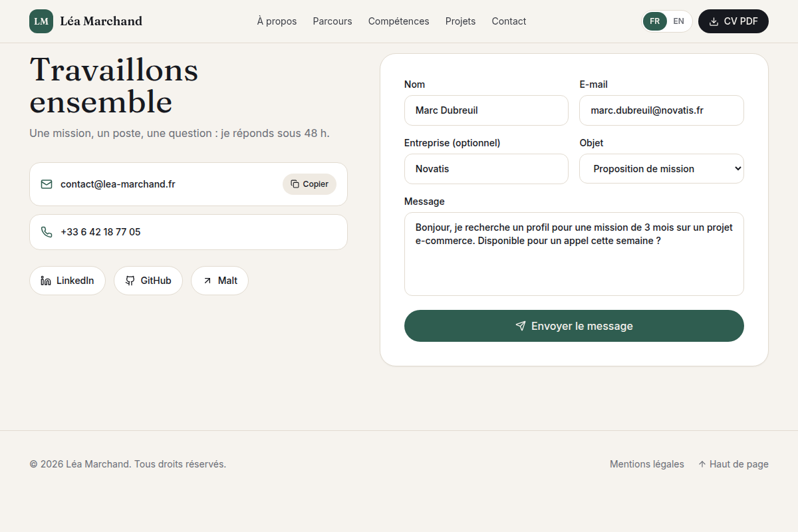Click the Message field label
Screen dimensions: 798x532
tap(424, 201)
